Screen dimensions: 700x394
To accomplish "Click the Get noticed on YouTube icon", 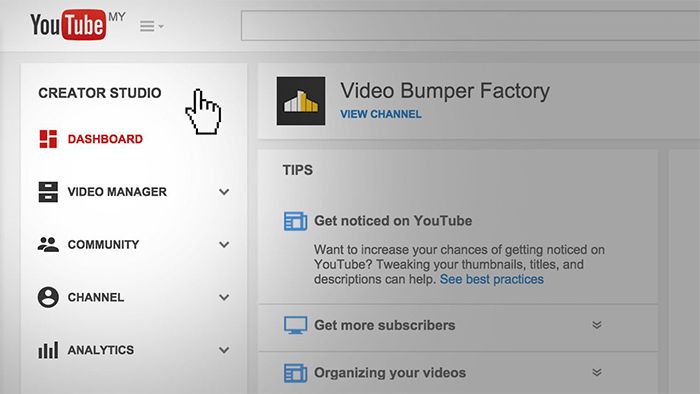I will (x=296, y=221).
